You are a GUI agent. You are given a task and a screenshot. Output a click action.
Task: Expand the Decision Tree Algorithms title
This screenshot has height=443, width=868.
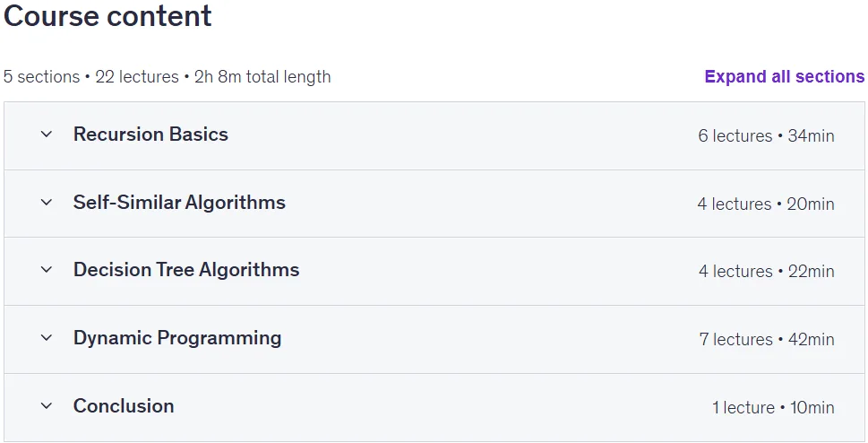pyautogui.click(x=186, y=270)
